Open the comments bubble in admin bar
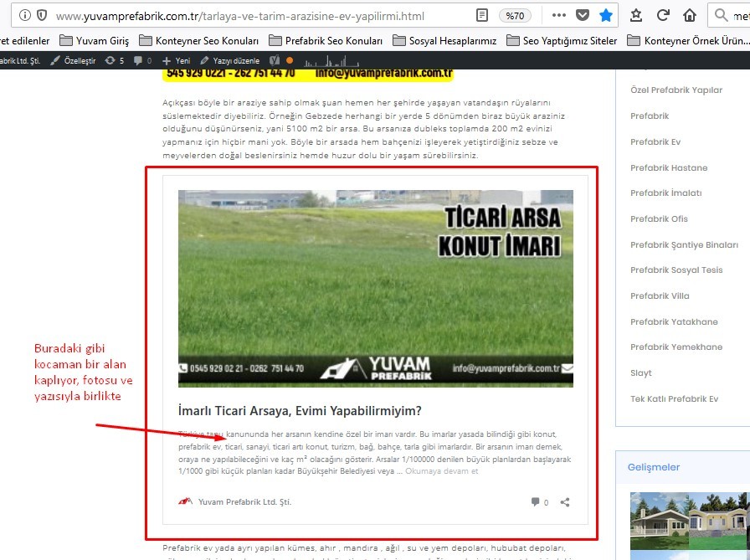Viewport: 750px width, 560px height. point(142,61)
